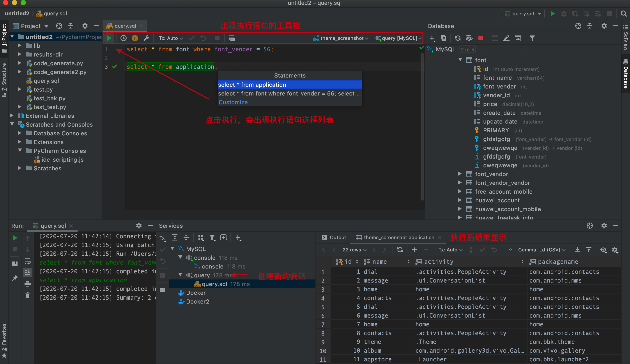
Task: Select theme_screenshot.application result tab
Action: (398, 237)
